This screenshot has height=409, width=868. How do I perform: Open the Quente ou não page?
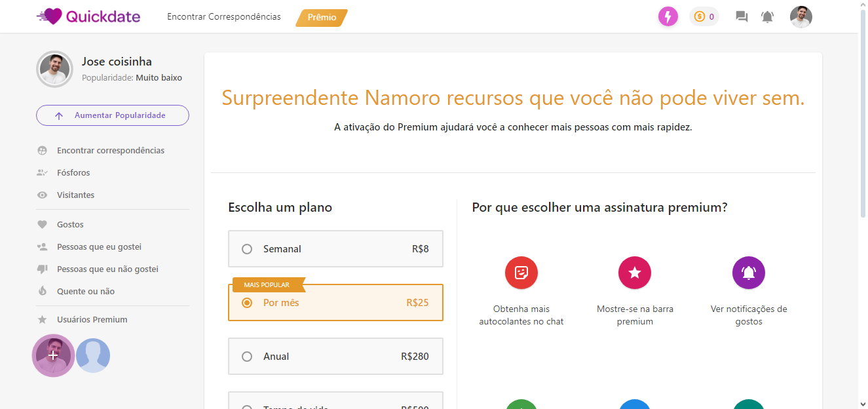pos(86,292)
